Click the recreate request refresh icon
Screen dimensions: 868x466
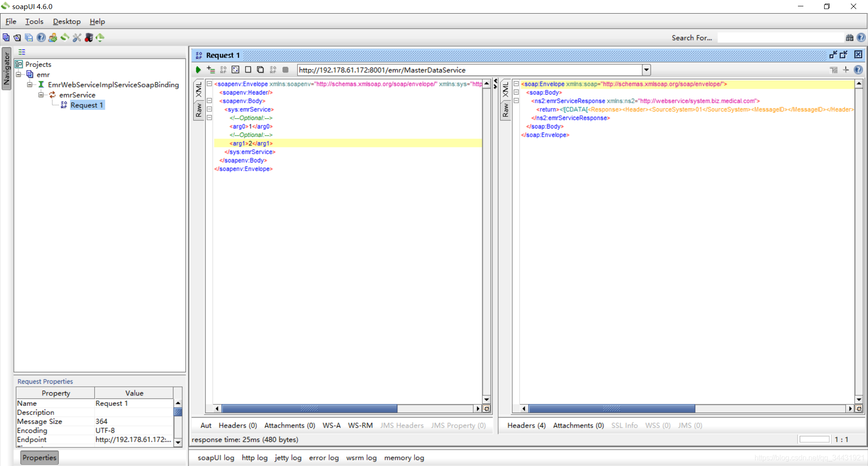pyautogui.click(x=236, y=70)
